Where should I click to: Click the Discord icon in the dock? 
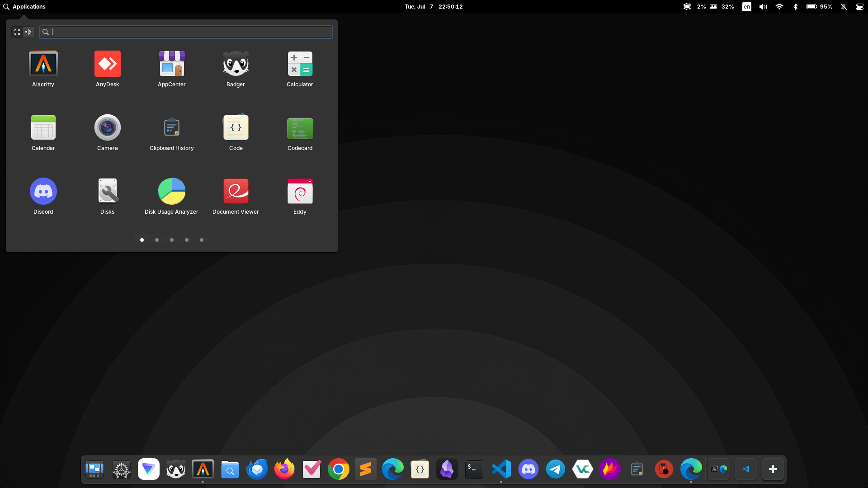click(528, 469)
